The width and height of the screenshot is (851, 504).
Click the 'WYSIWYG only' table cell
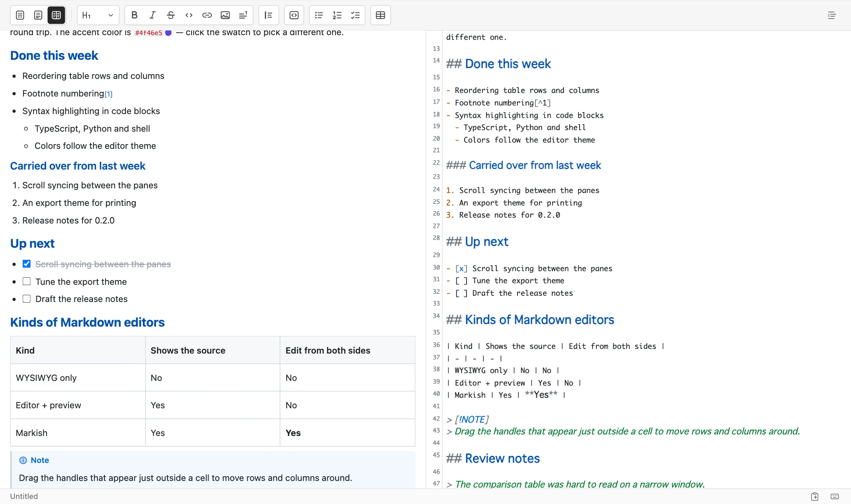click(78, 378)
